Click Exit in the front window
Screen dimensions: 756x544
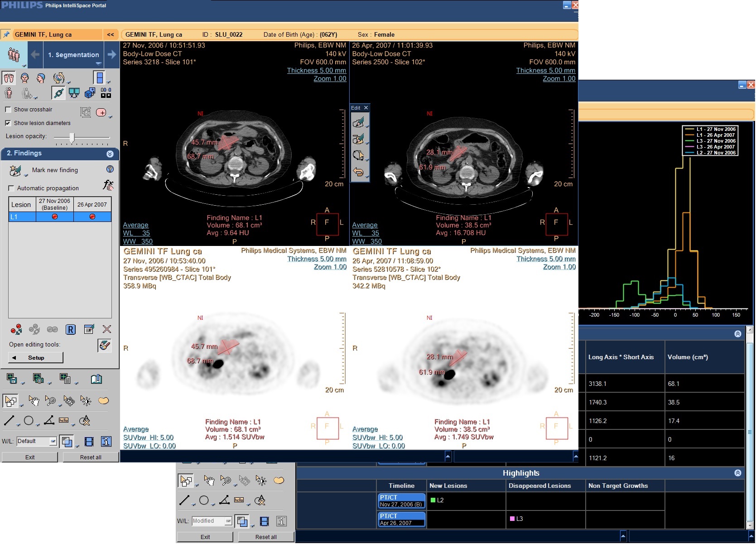tap(30, 457)
